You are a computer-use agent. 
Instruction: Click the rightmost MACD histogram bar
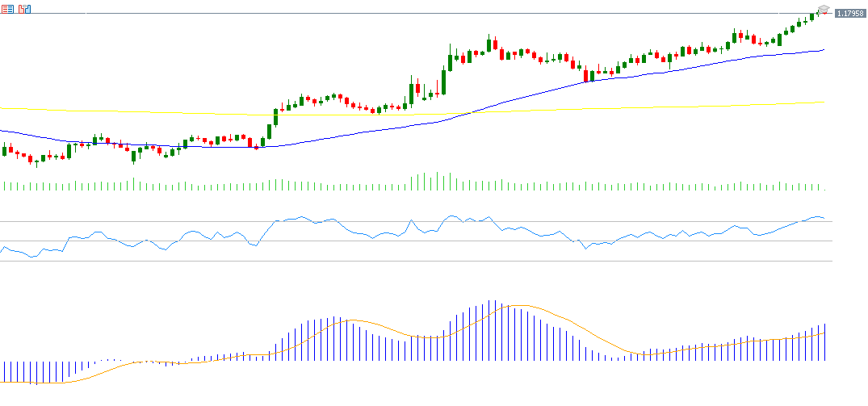pos(826,341)
